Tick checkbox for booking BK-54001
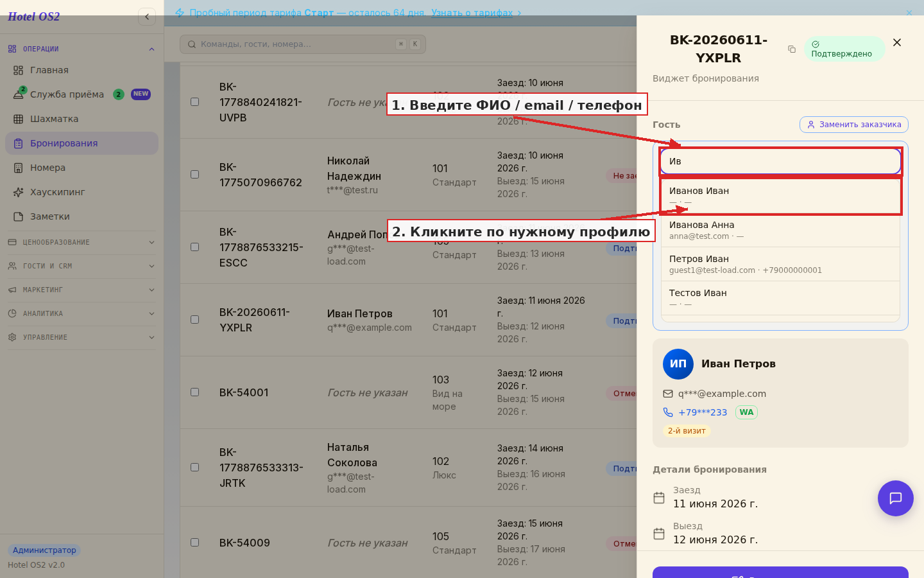The height and width of the screenshot is (578, 924). pos(195,392)
